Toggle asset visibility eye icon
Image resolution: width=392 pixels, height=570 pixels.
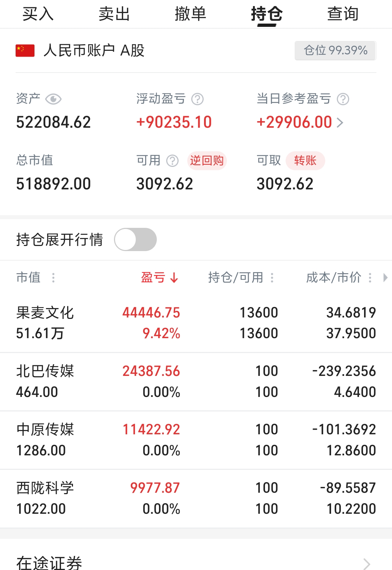53,99
